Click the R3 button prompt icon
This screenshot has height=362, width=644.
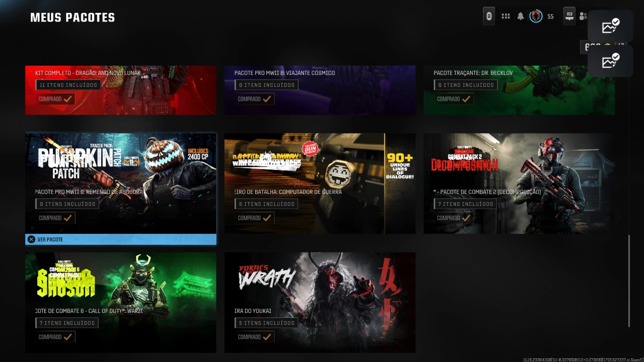[x=569, y=16]
